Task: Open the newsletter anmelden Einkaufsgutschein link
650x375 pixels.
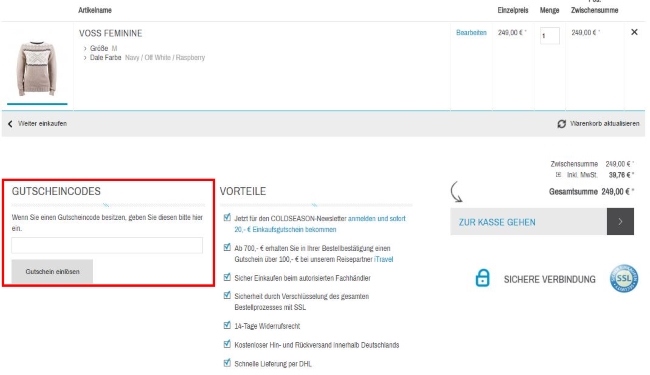Action: tap(320, 224)
